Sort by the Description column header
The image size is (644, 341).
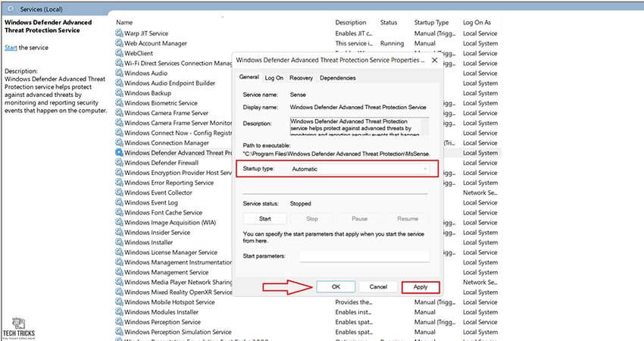[x=350, y=23]
